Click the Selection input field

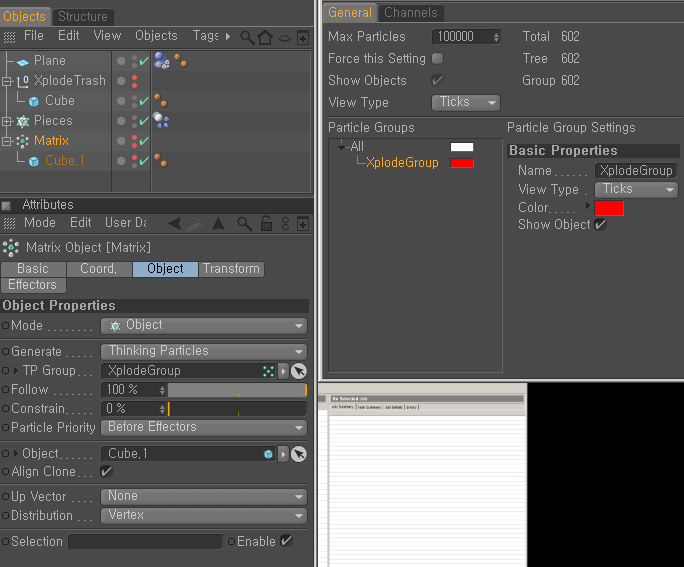145,542
